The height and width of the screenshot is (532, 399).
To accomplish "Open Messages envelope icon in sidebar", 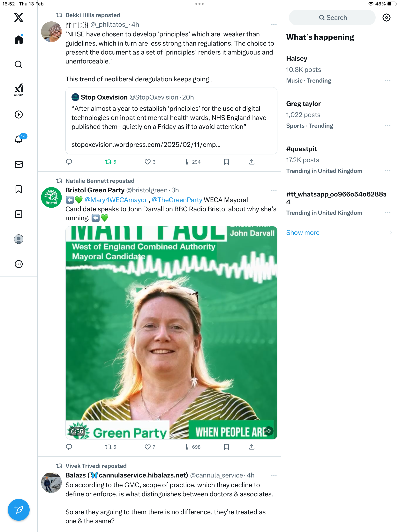I will click(19, 164).
